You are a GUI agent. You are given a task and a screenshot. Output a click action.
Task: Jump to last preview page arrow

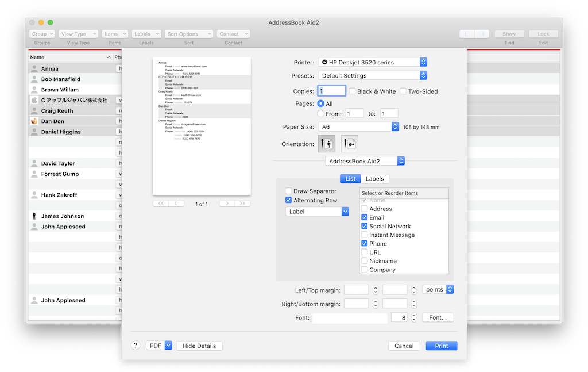[243, 204]
